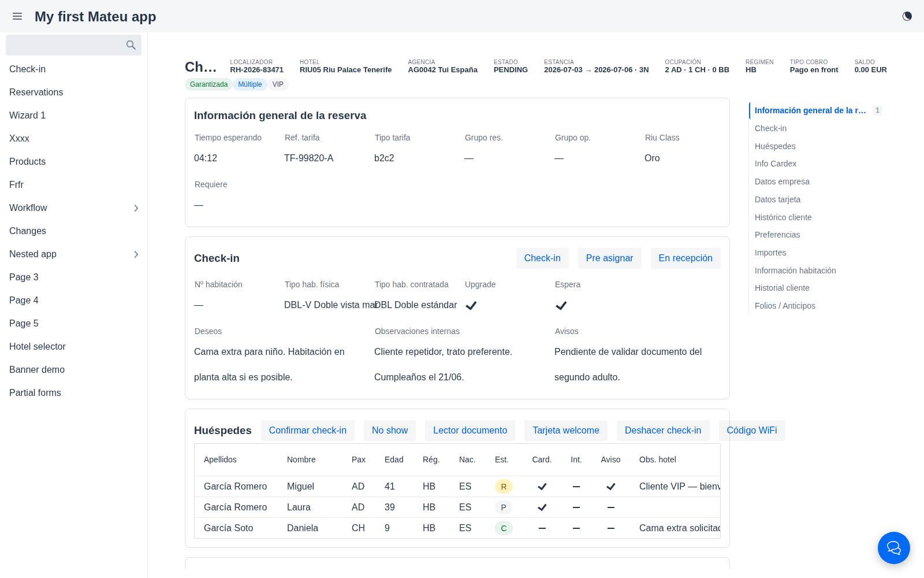Image resolution: width=924 pixels, height=578 pixels.
Task: Focus the sidebar search field
Action: click(x=73, y=45)
